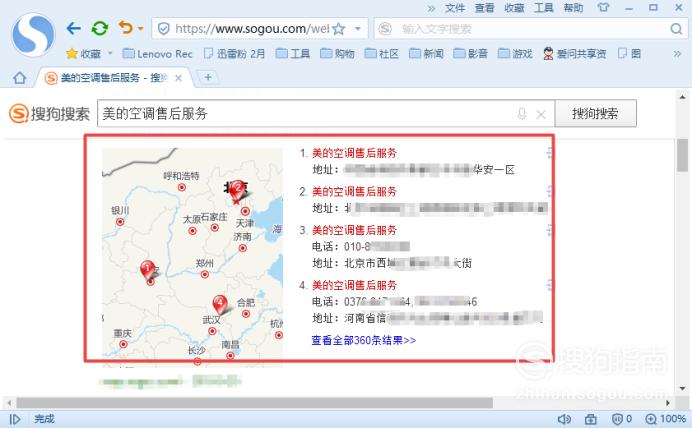Focus the address bar showing www.sogou.com
The width and height of the screenshot is (692, 428).
pyautogui.click(x=252, y=29)
